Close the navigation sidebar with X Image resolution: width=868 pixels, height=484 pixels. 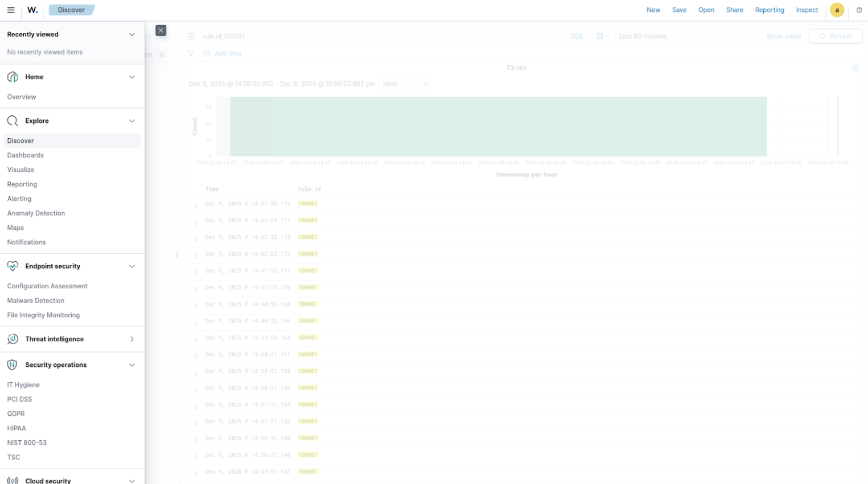[161, 31]
